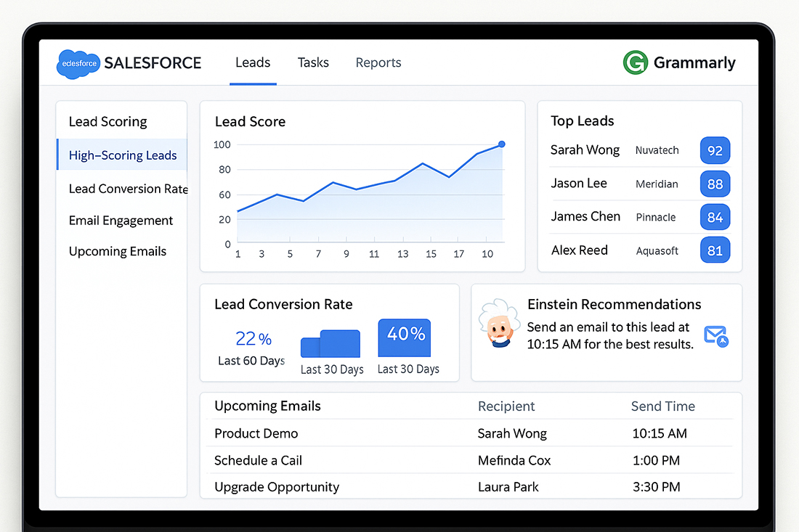The image size is (799, 532).
Task: Click the Aquasoft company name
Action: coord(657,250)
